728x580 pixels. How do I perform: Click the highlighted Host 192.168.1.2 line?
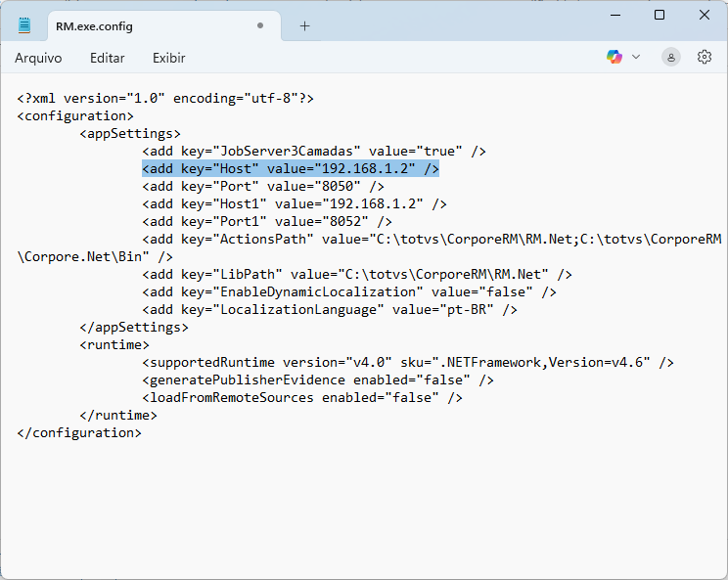291,169
